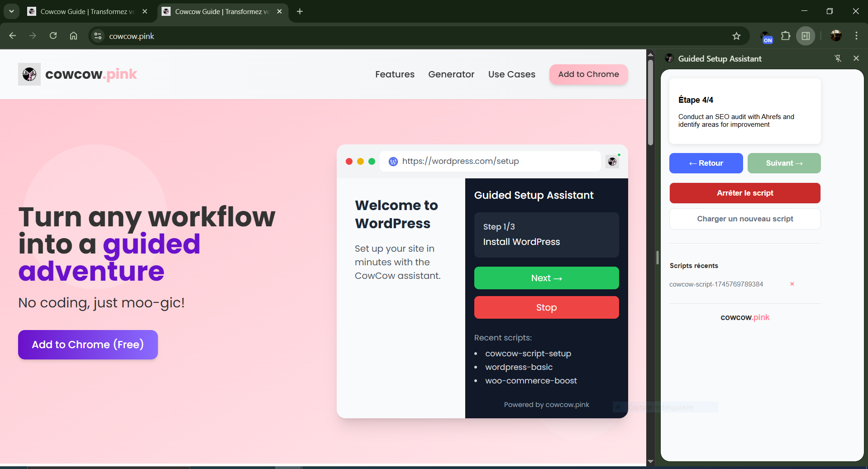Image resolution: width=868 pixels, height=469 pixels.
Task: Close the first Cowcow Guide tab
Action: [x=145, y=11]
